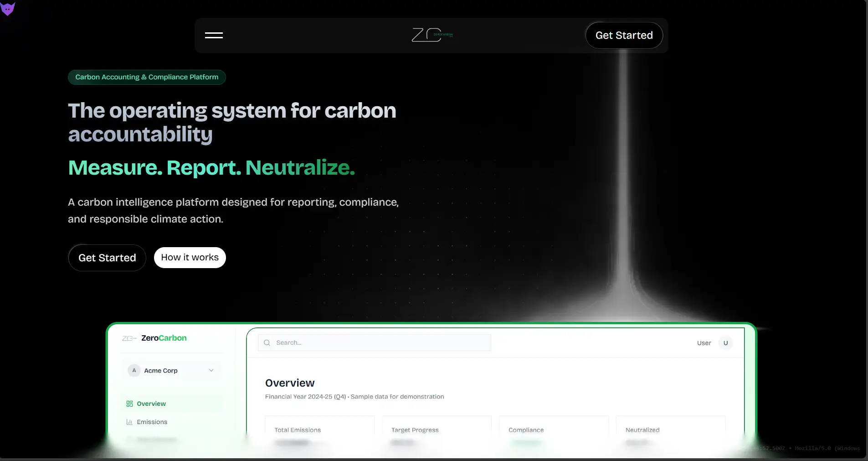Select Emissions in the dashboard sidebar
868x461 pixels.
click(x=152, y=422)
